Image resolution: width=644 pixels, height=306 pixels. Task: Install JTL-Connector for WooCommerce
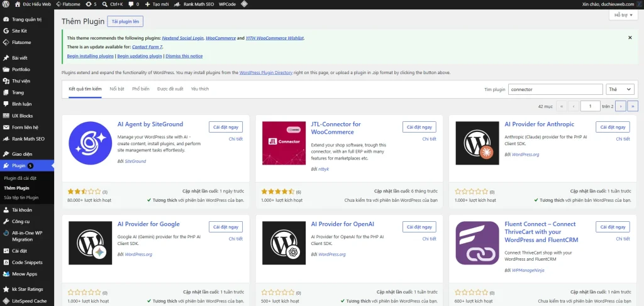(x=419, y=127)
